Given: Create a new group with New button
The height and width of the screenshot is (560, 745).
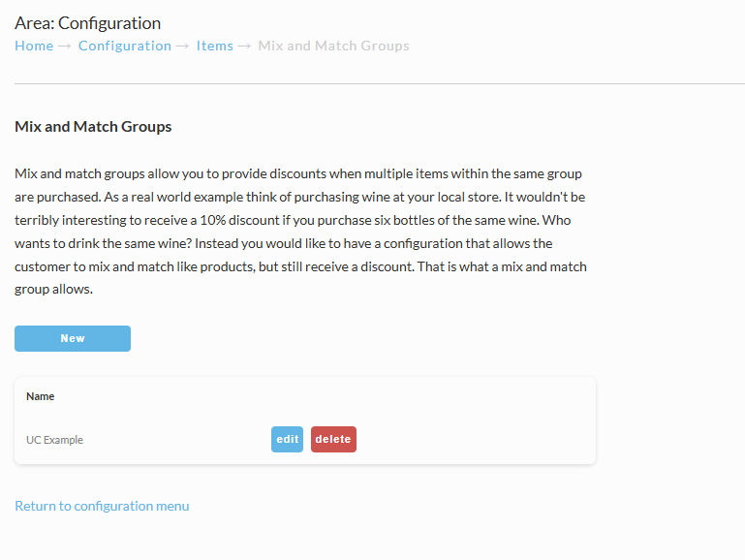Looking at the screenshot, I should click(73, 338).
